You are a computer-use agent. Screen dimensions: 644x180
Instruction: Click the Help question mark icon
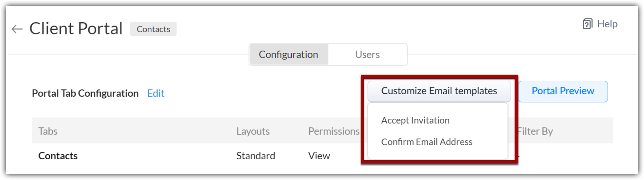[x=587, y=24]
